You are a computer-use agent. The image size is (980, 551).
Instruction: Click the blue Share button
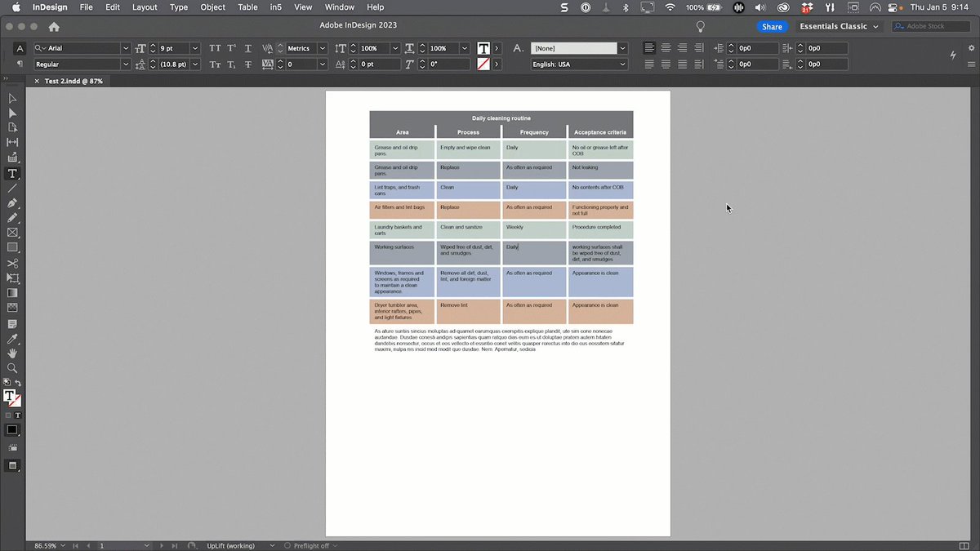(x=772, y=26)
